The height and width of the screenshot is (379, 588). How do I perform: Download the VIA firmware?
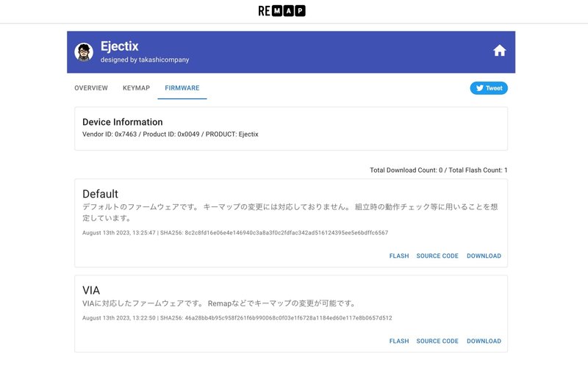coord(484,341)
